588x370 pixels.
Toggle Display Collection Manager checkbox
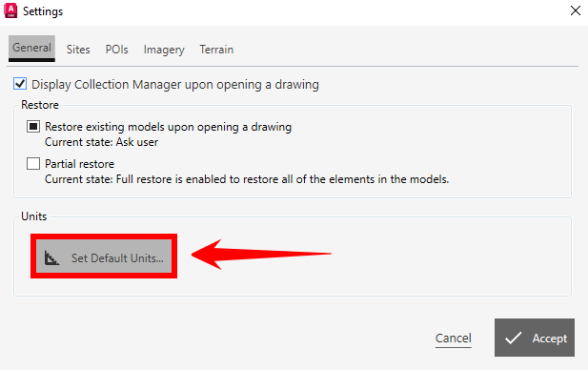[20, 84]
